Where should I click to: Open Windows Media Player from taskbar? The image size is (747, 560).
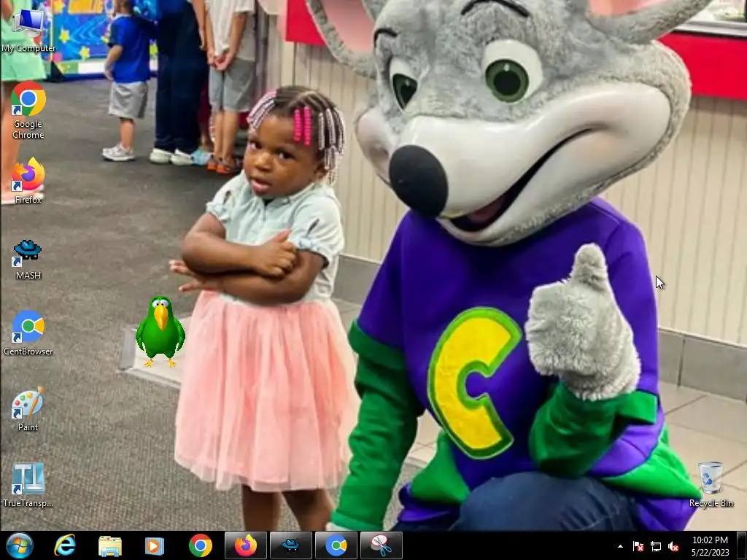point(155,545)
